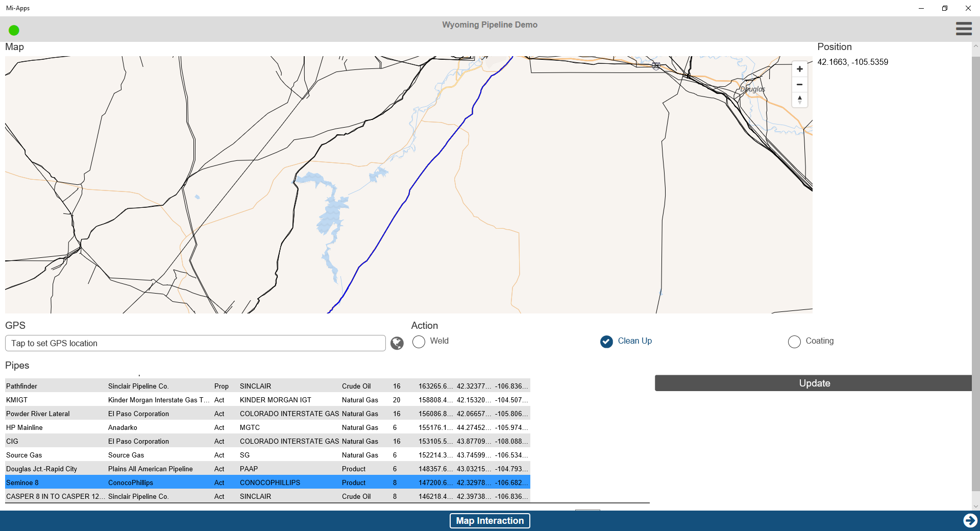Click Anadarko operator cell

point(122,427)
